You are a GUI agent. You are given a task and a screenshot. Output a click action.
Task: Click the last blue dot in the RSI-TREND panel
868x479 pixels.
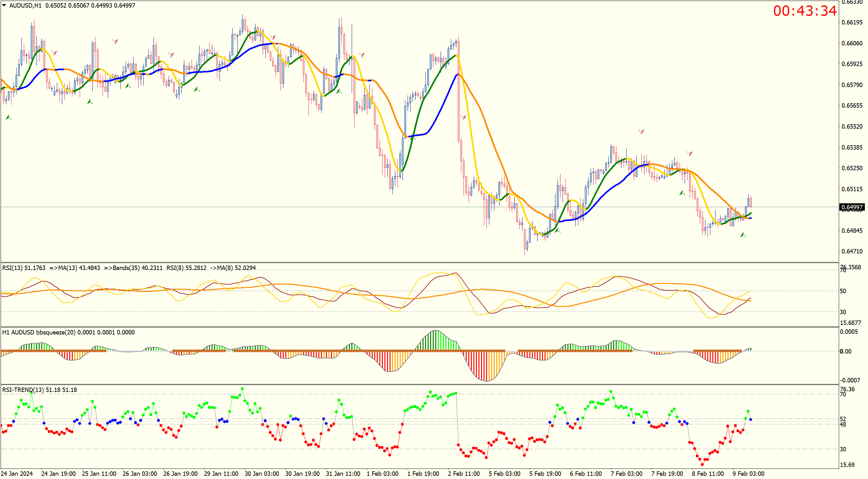[x=751, y=419]
